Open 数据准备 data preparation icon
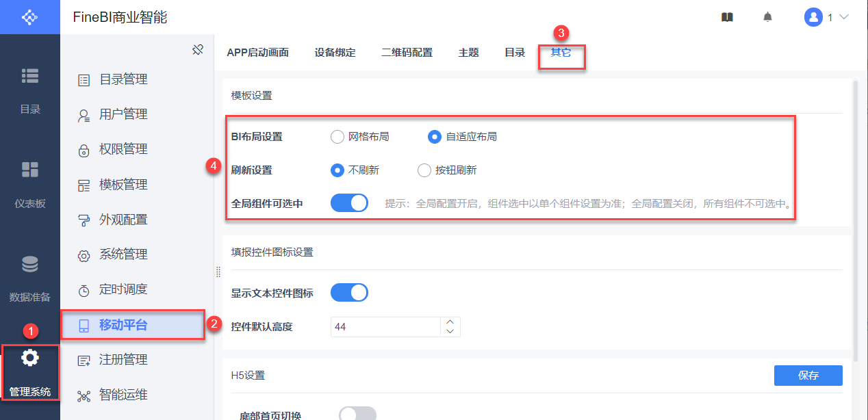This screenshot has width=868, height=420. tap(29, 264)
